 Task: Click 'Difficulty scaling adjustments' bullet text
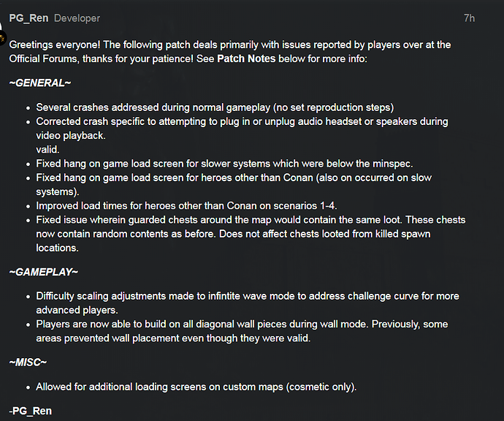tap(248, 303)
